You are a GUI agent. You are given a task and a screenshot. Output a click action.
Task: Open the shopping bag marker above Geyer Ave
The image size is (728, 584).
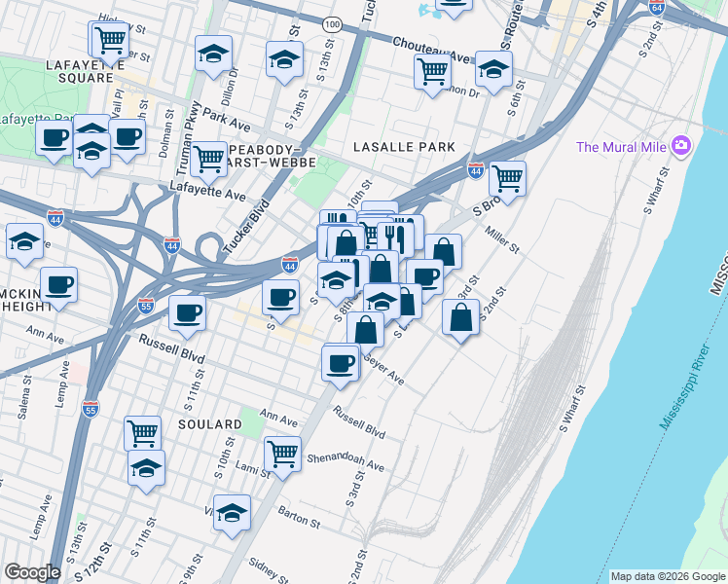[x=365, y=330]
